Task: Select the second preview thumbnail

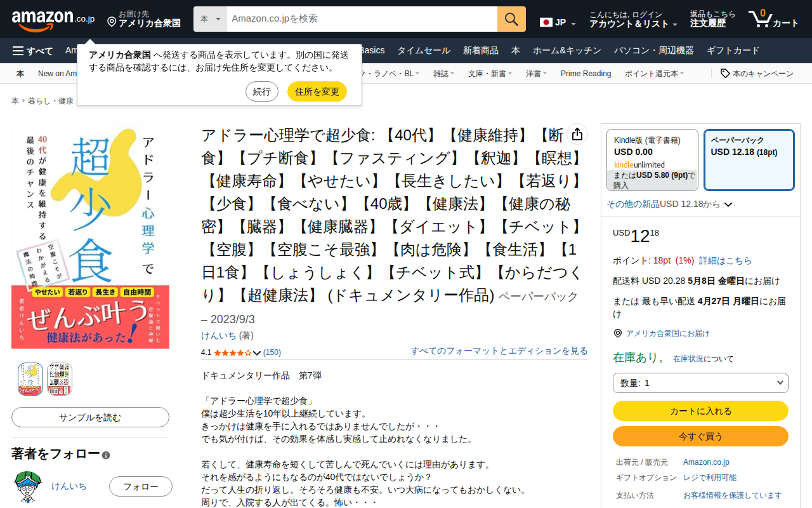Action: click(x=60, y=379)
